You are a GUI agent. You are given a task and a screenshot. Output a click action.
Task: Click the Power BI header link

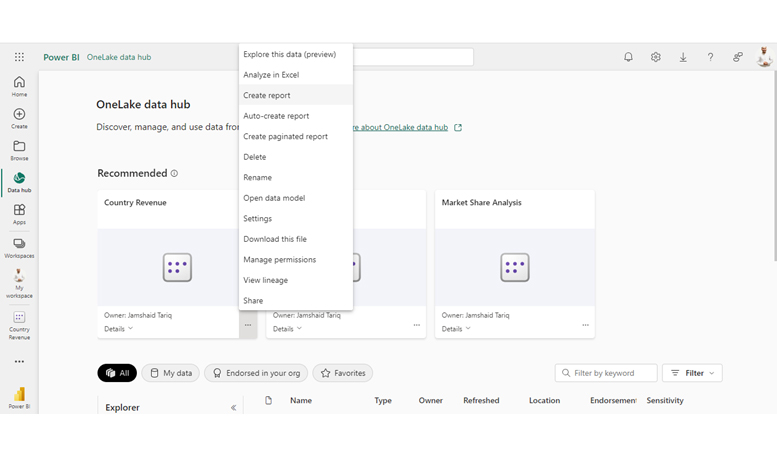click(61, 57)
